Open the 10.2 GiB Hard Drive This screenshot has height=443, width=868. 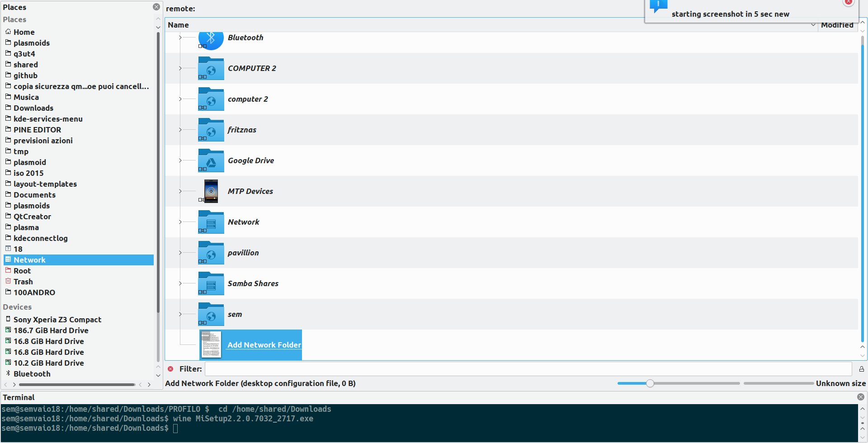pos(49,363)
